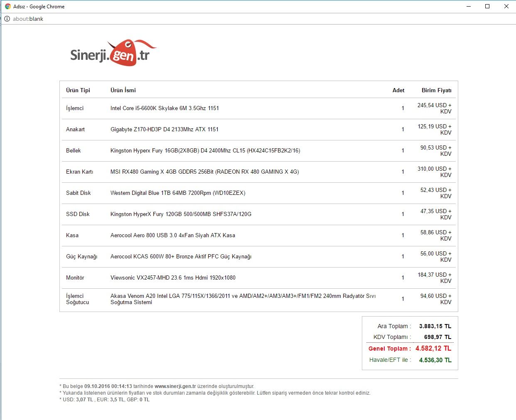Click the KDV Toplamı value 698,97 TL

point(437,337)
